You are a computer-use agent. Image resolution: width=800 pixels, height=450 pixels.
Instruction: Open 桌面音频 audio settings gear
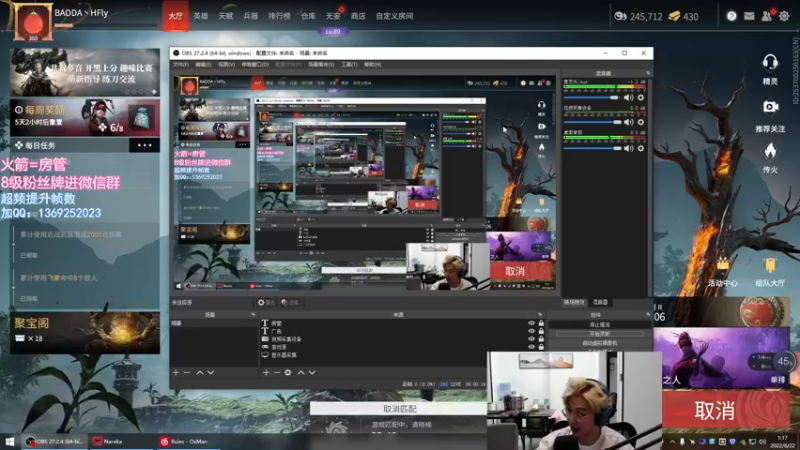pyautogui.click(x=641, y=148)
